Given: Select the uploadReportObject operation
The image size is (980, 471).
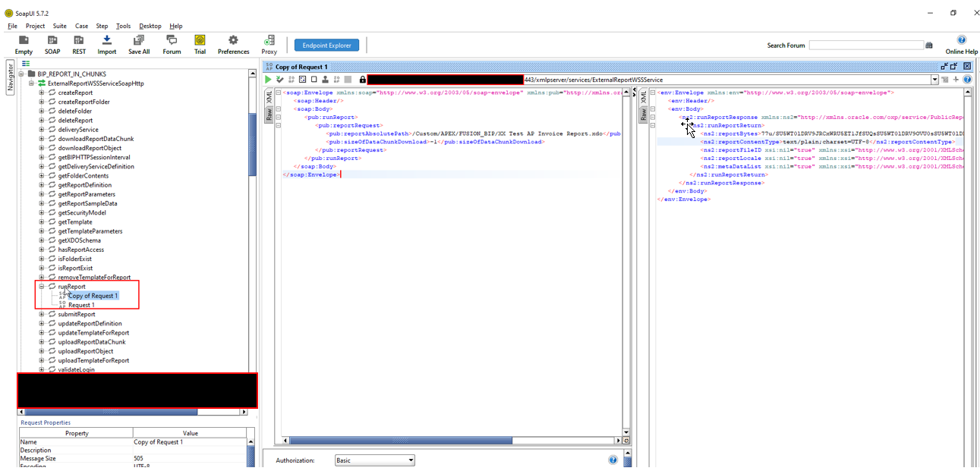Looking at the screenshot, I should [x=85, y=351].
